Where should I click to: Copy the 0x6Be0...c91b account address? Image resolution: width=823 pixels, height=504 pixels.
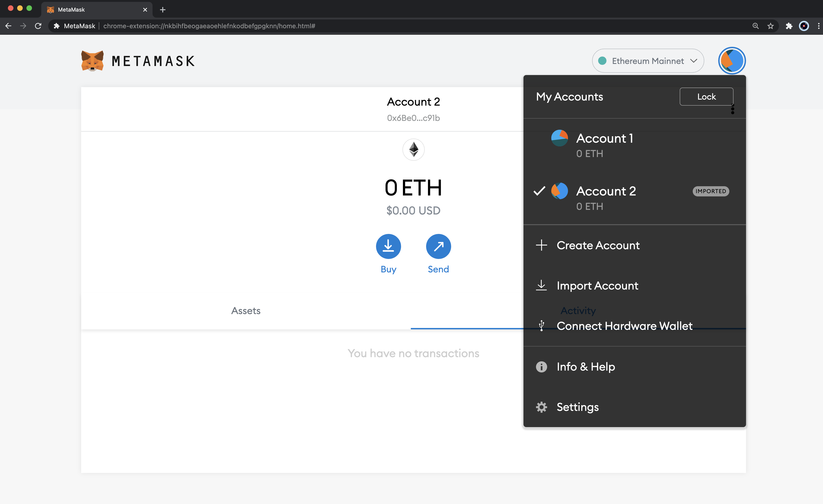(x=413, y=118)
